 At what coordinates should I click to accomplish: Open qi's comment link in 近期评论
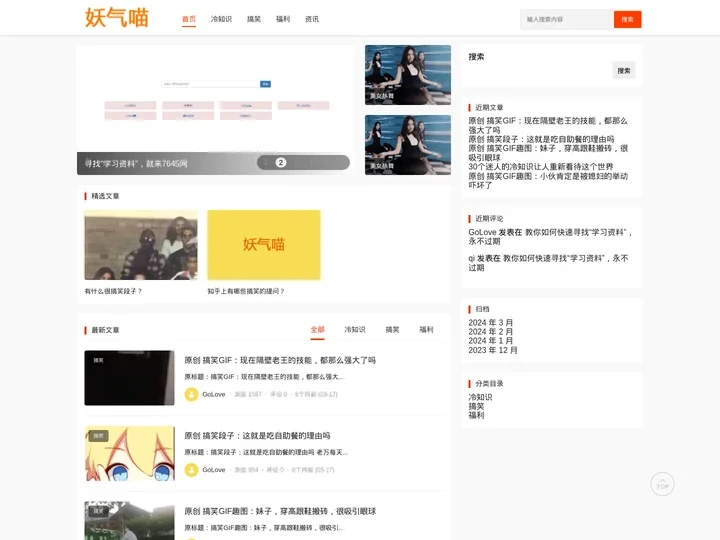tap(548, 263)
